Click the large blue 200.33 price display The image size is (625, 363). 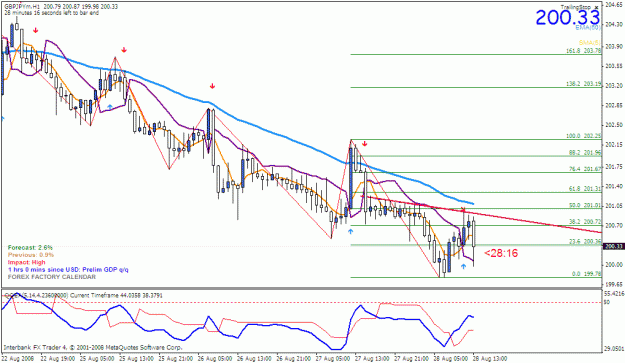click(x=568, y=18)
